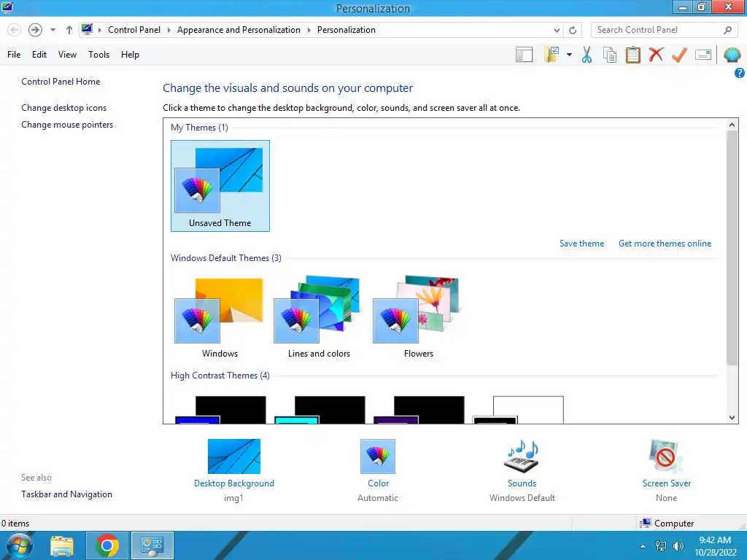
Task: Click the Control Panel taskbar button
Action: pos(152,545)
